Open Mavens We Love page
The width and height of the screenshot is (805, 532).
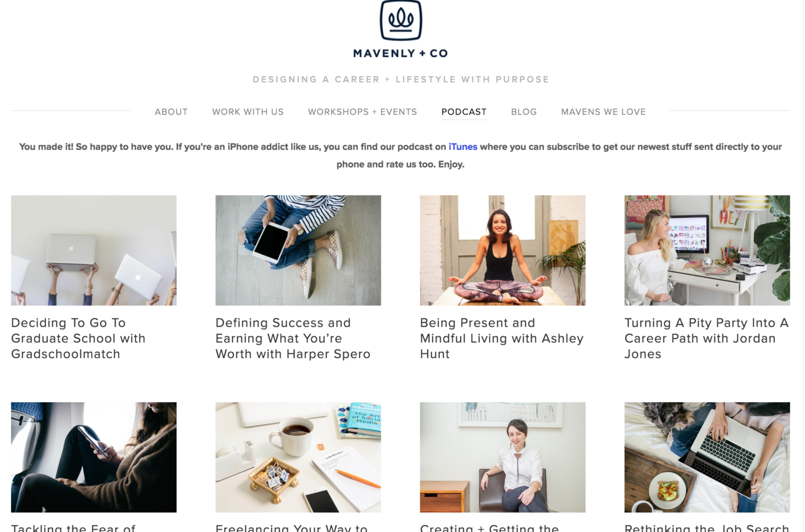tap(603, 112)
